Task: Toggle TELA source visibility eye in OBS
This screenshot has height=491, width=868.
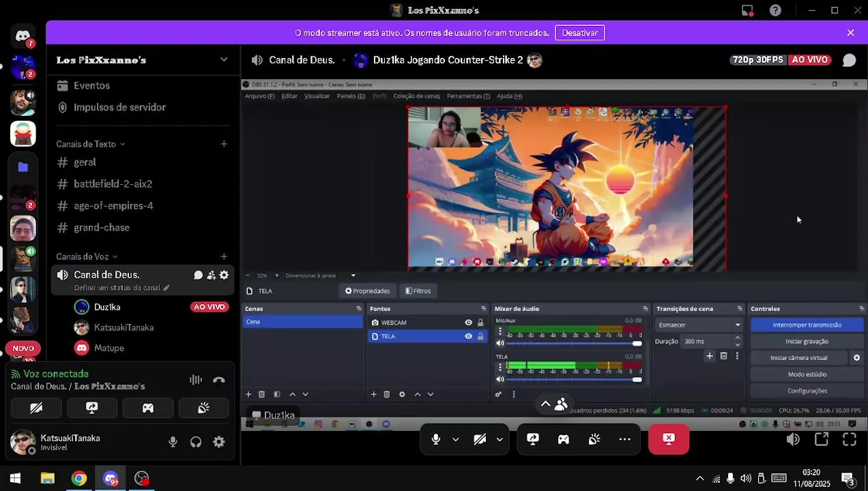Action: tap(468, 336)
